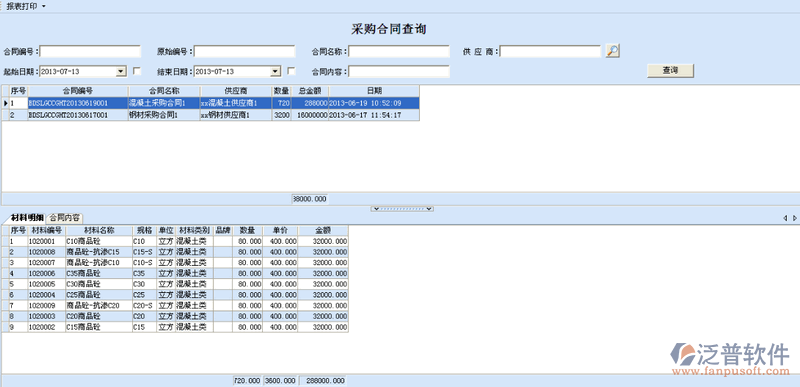Screen dimensions: 800x387
Task: Click the right tab scroll arrow
Action: point(794,218)
